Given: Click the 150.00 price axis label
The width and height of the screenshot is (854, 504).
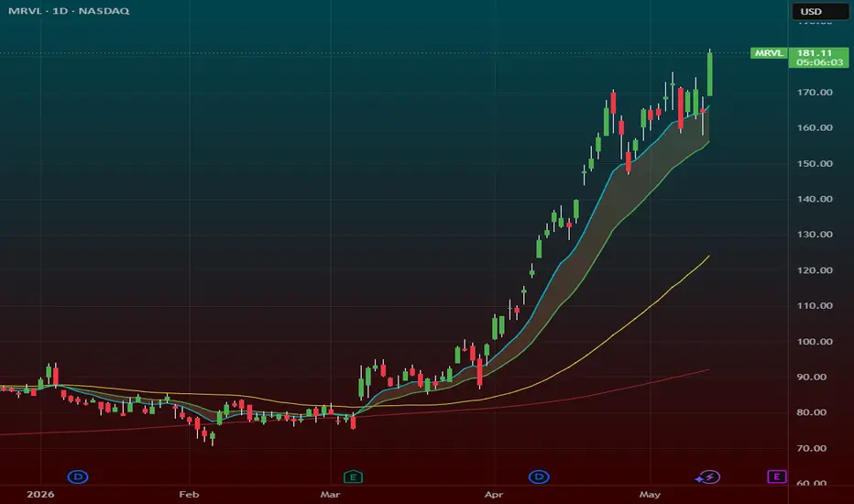Looking at the screenshot, I should [x=815, y=163].
